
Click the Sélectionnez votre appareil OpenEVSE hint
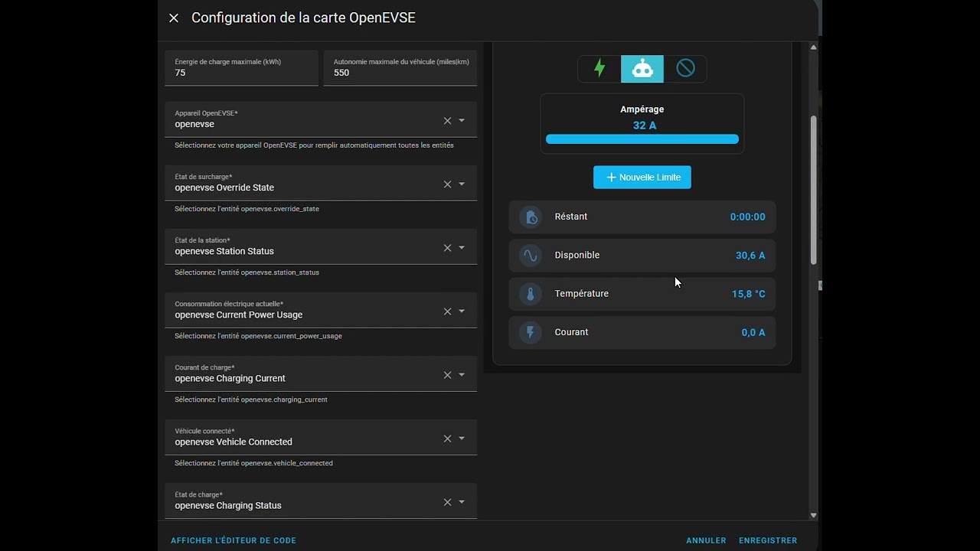click(314, 145)
